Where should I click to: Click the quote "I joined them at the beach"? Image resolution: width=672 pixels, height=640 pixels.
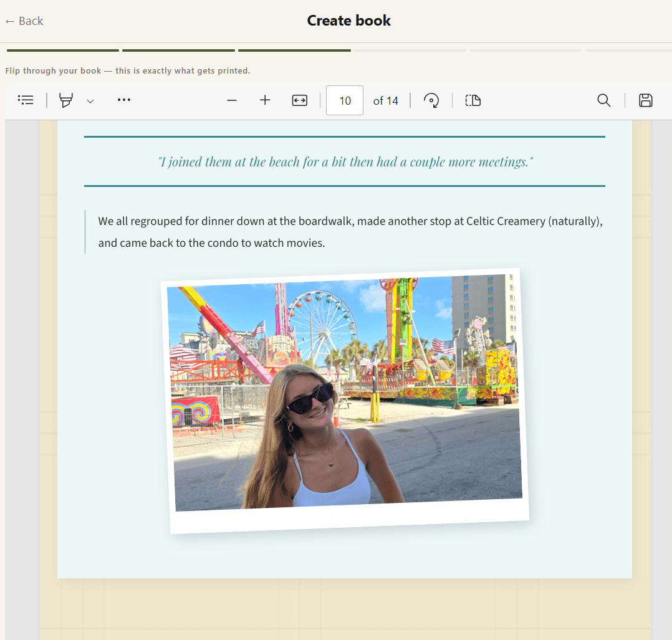(x=345, y=162)
